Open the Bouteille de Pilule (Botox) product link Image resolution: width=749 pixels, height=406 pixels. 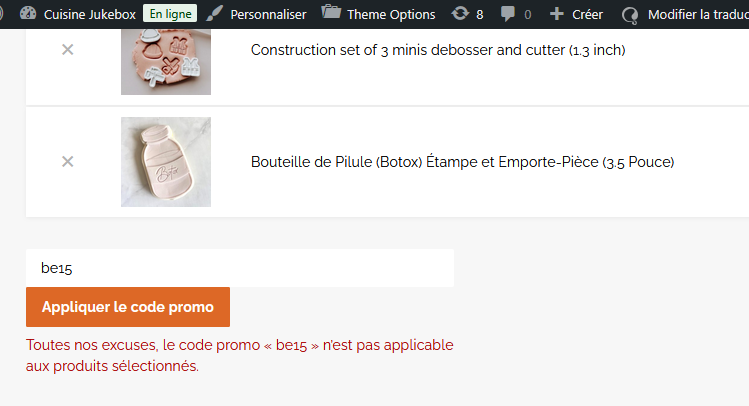(462, 162)
